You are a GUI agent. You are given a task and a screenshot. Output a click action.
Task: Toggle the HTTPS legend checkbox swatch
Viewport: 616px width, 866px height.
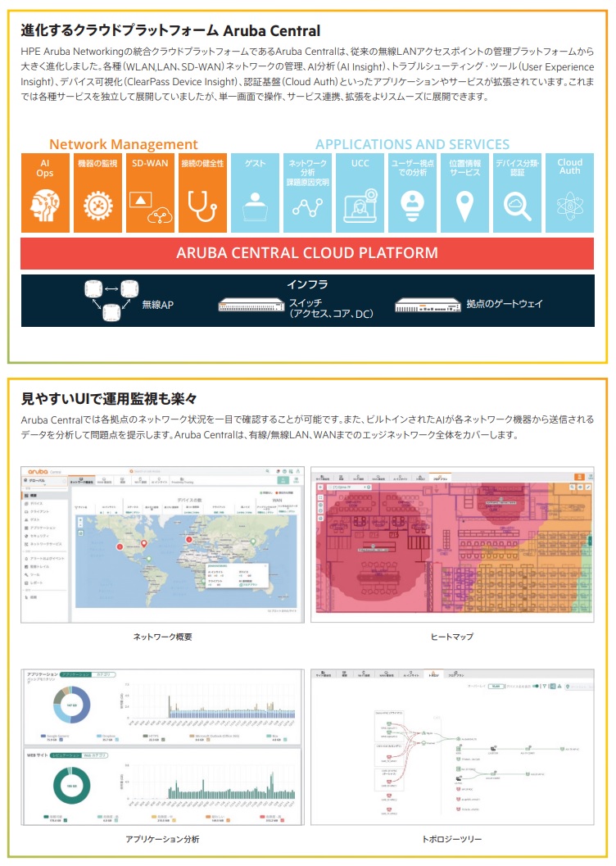click(x=163, y=740)
